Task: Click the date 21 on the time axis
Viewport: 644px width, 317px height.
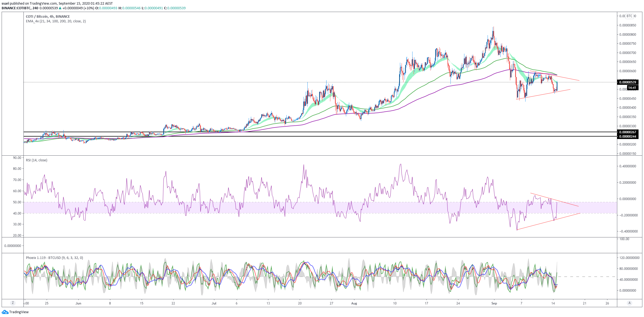Action: click(584, 303)
